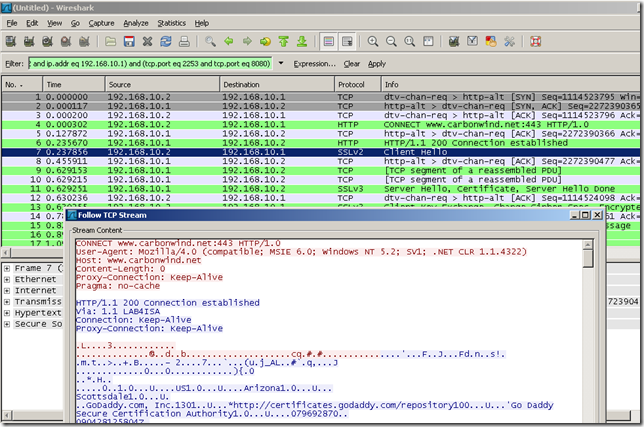This screenshot has height=427, width=644.
Task: Zoom out toolbar icon
Action: tap(391, 41)
